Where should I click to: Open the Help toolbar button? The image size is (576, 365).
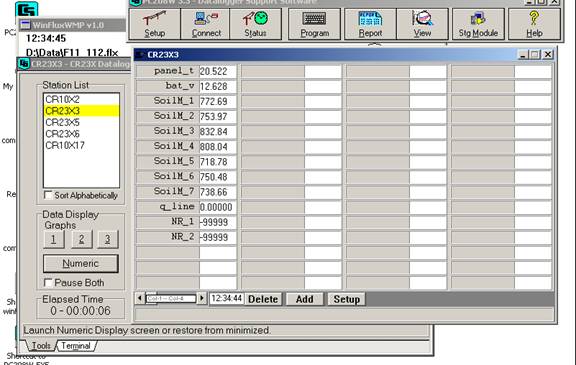(x=534, y=24)
